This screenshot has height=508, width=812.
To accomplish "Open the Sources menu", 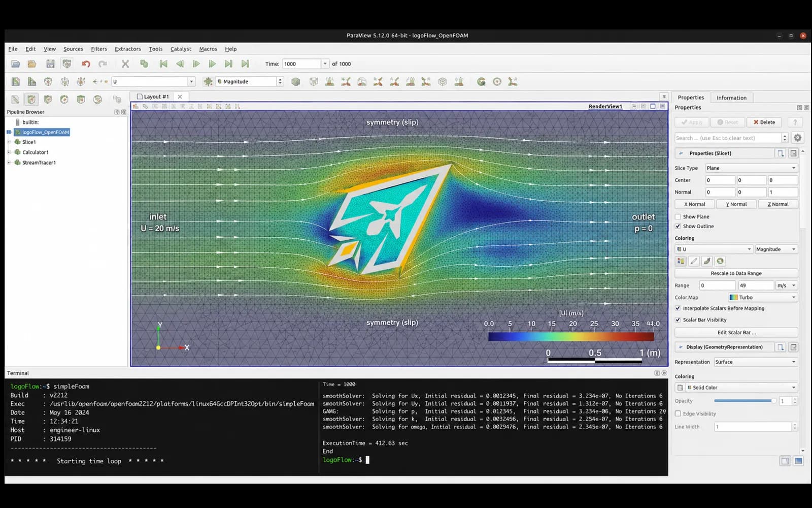I will coord(73,49).
